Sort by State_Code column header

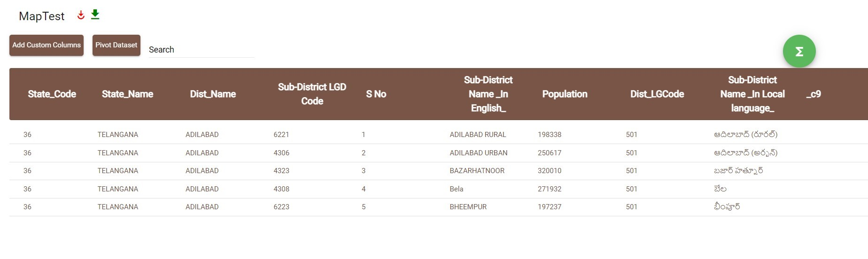click(x=52, y=94)
